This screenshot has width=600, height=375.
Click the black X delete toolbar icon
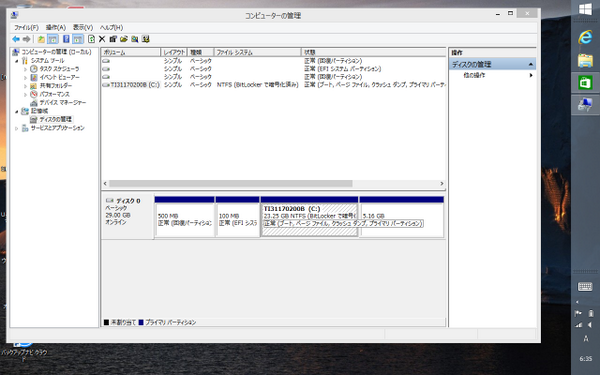tap(102, 39)
